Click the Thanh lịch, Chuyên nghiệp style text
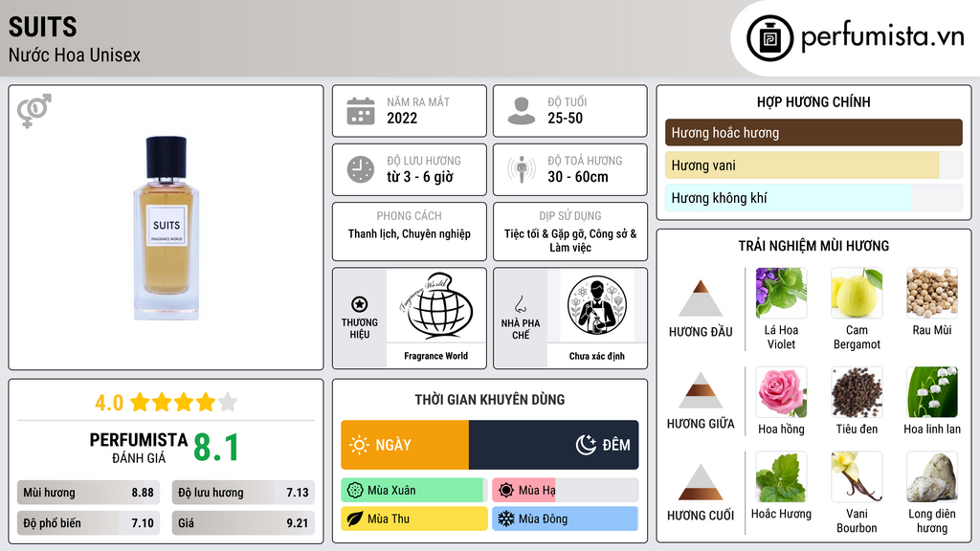The image size is (980, 551). pyautogui.click(x=410, y=233)
